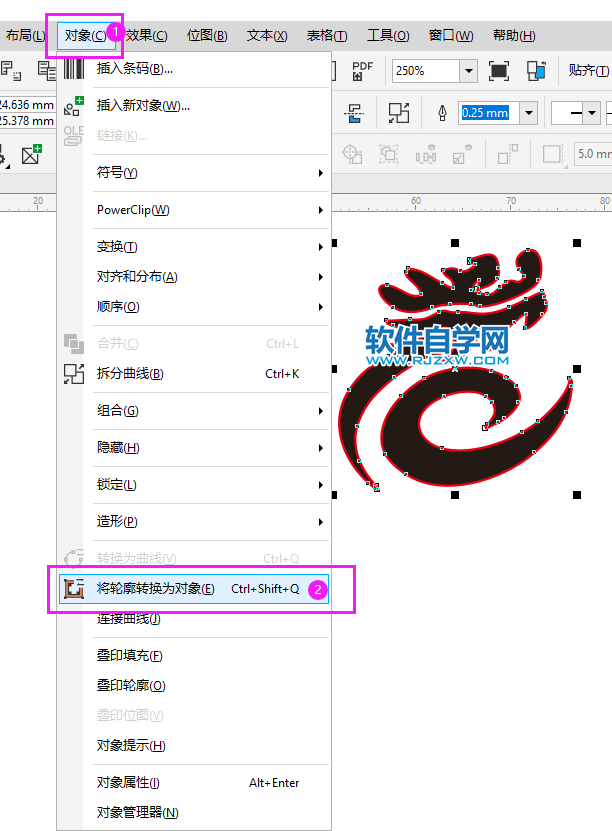
Task: Click the 拆分曲线 icon in menu
Action: (x=74, y=374)
